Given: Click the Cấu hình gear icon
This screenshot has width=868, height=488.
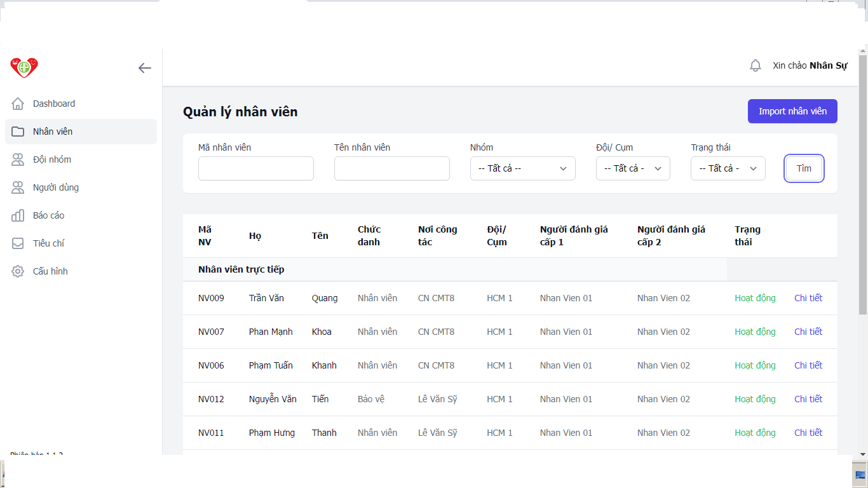Looking at the screenshot, I should 18,271.
